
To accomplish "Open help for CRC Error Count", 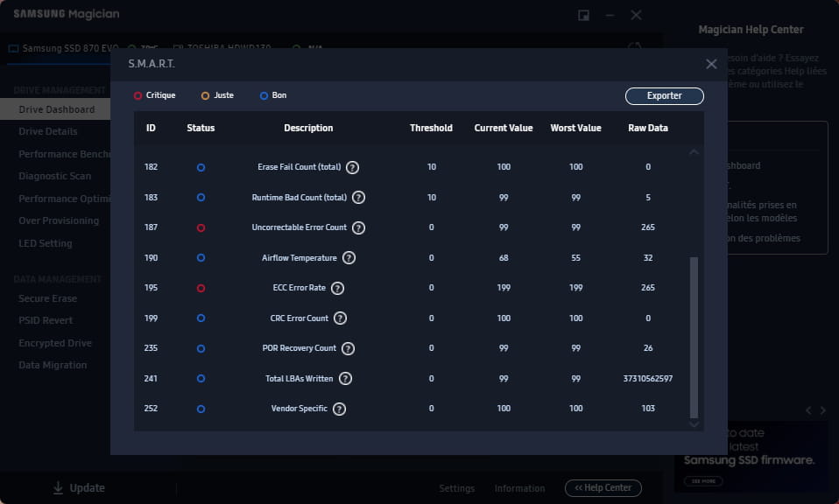I will point(341,318).
